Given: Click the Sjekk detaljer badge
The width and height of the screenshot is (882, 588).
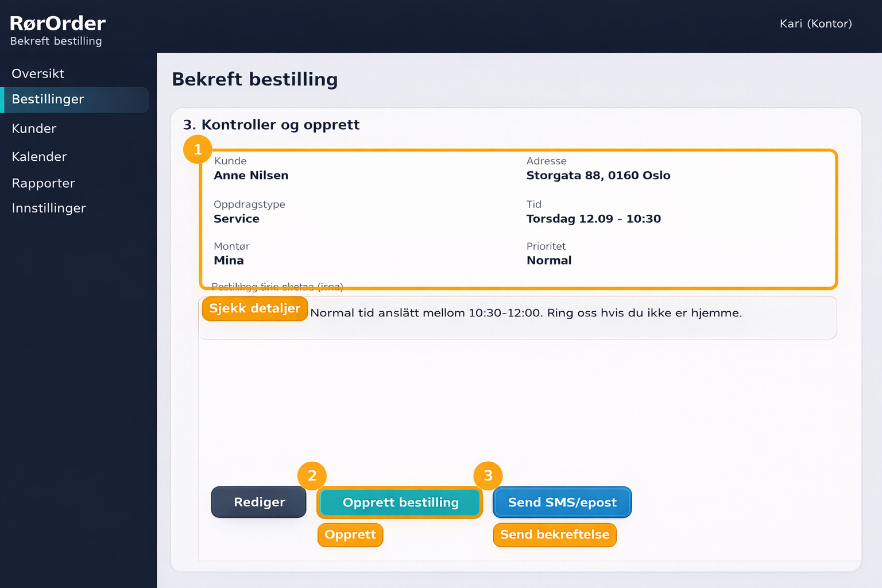Looking at the screenshot, I should [254, 308].
